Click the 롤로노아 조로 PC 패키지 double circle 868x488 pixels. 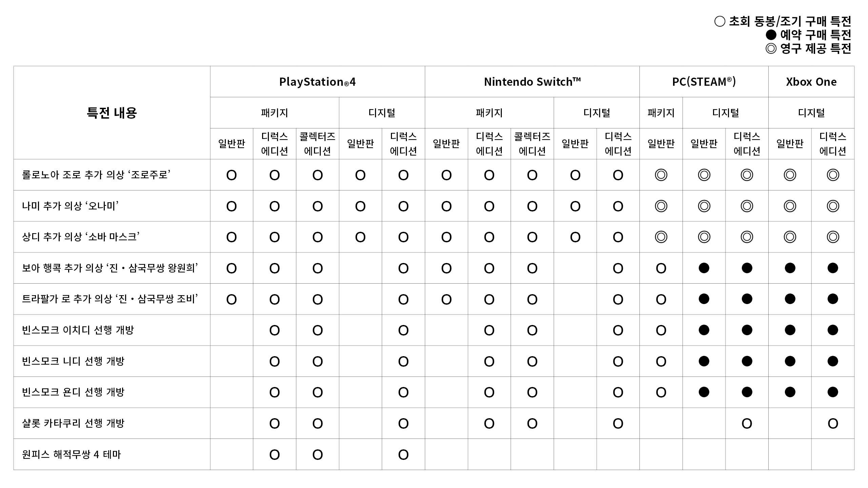pos(661,175)
